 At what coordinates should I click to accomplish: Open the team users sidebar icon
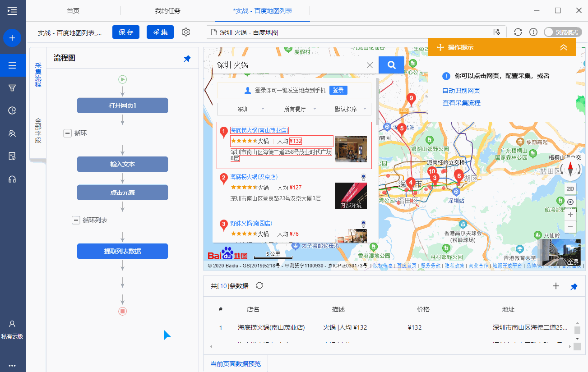(12, 133)
